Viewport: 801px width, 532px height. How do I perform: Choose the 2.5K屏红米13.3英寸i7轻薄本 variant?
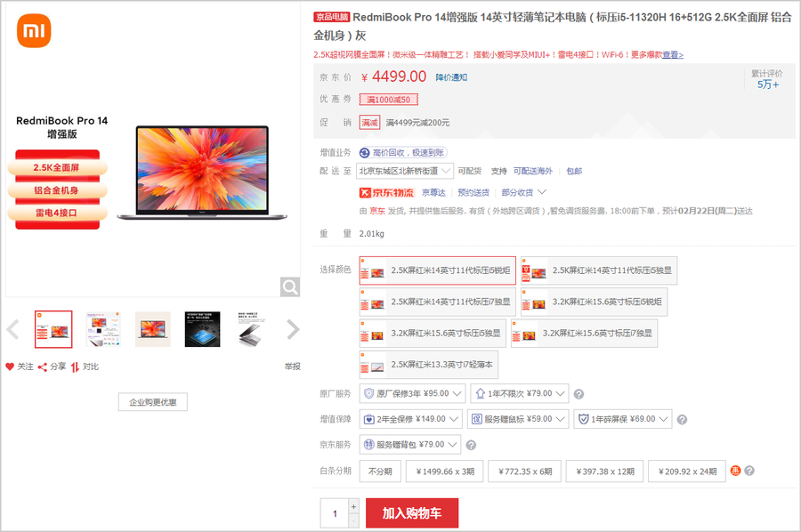click(428, 365)
